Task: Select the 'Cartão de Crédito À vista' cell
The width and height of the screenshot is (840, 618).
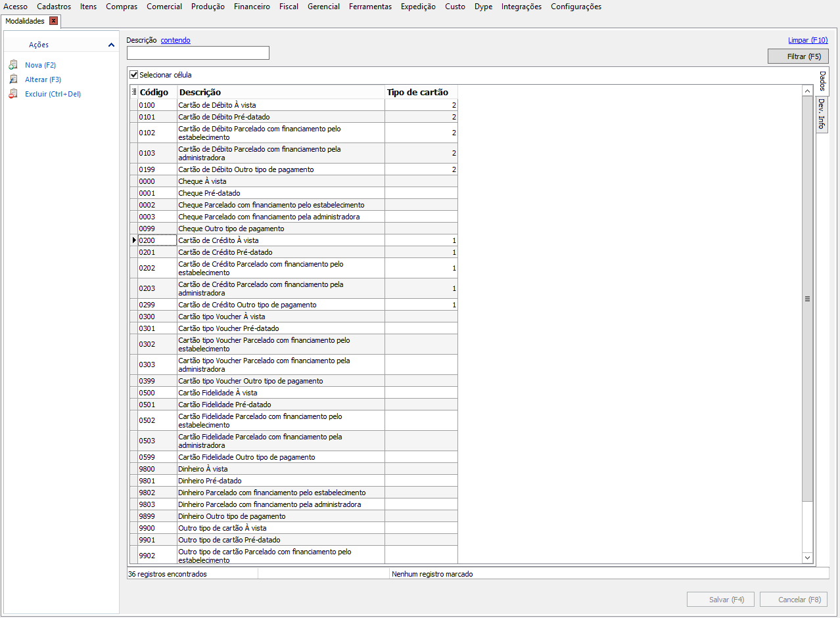Action: (x=281, y=240)
